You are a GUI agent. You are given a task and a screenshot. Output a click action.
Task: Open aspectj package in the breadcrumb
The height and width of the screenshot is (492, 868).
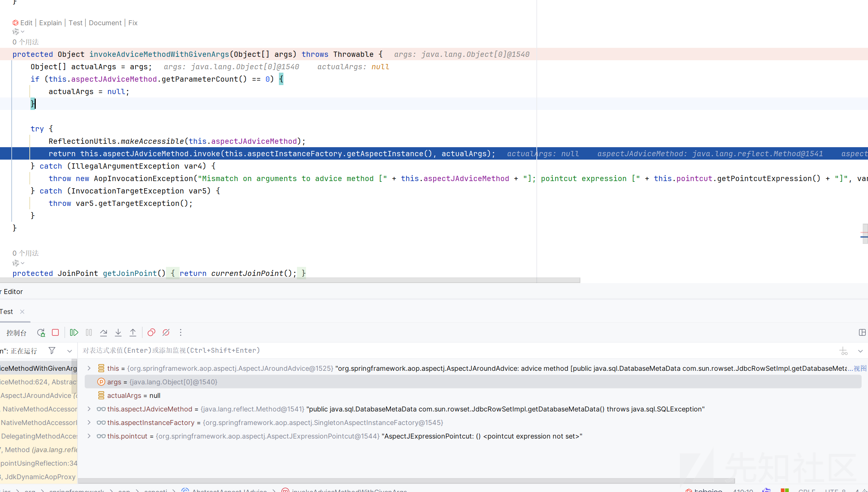(x=155, y=490)
